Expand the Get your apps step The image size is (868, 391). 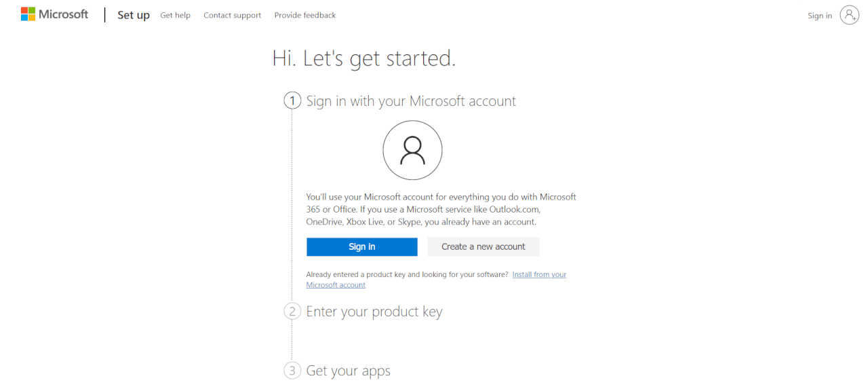[348, 370]
